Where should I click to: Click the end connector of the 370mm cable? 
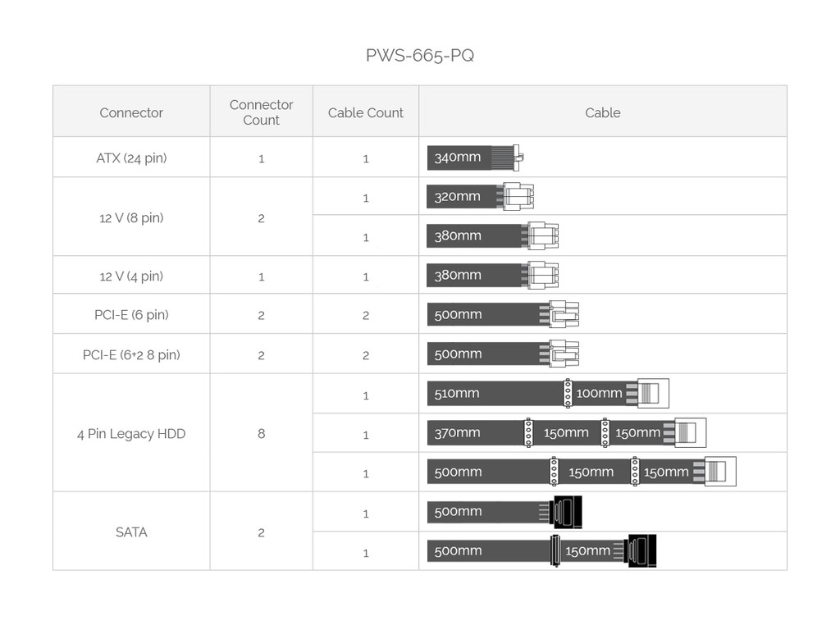[x=690, y=433]
